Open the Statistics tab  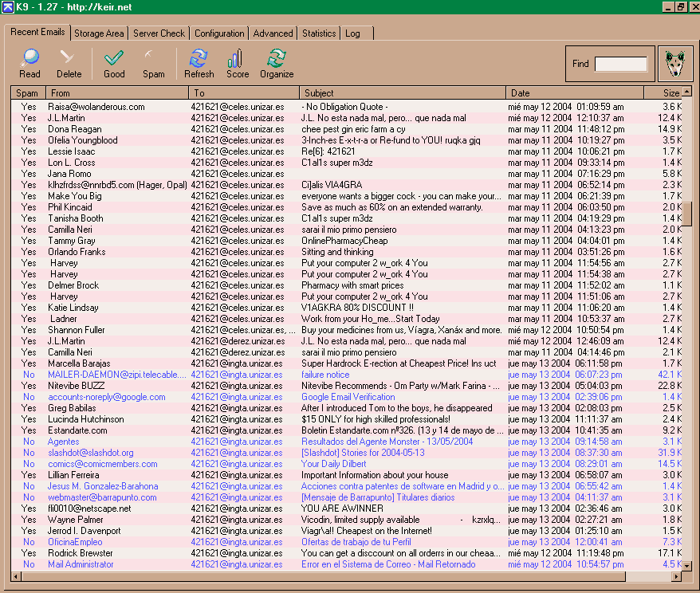click(318, 33)
